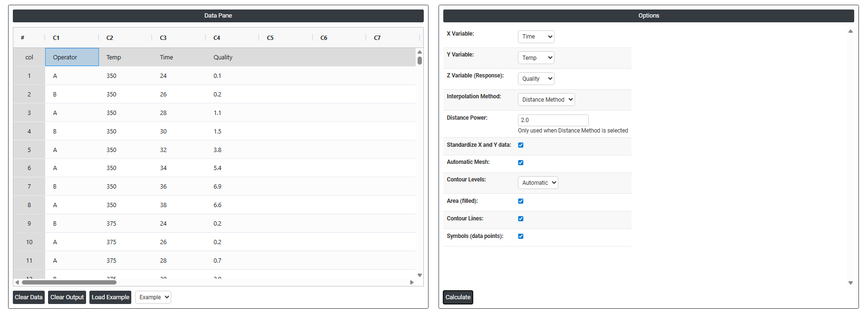Click the data pane horizontal scroll left arrow

(x=17, y=282)
